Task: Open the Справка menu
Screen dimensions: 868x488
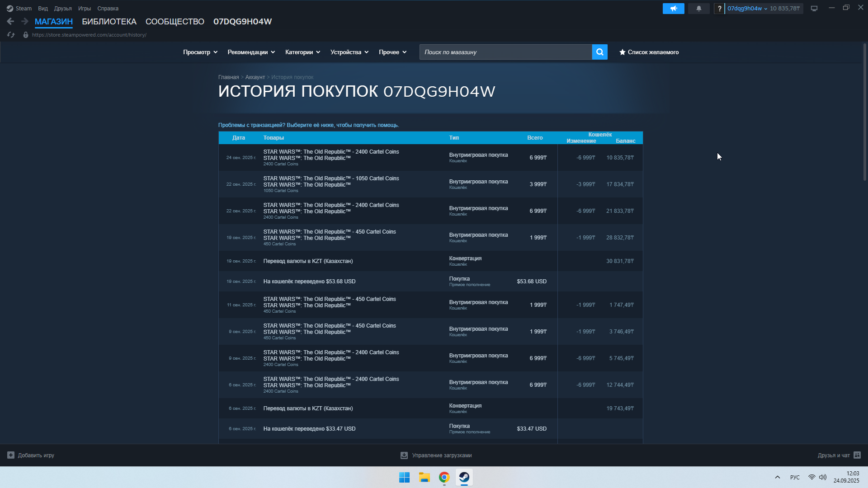Action: tap(108, 9)
